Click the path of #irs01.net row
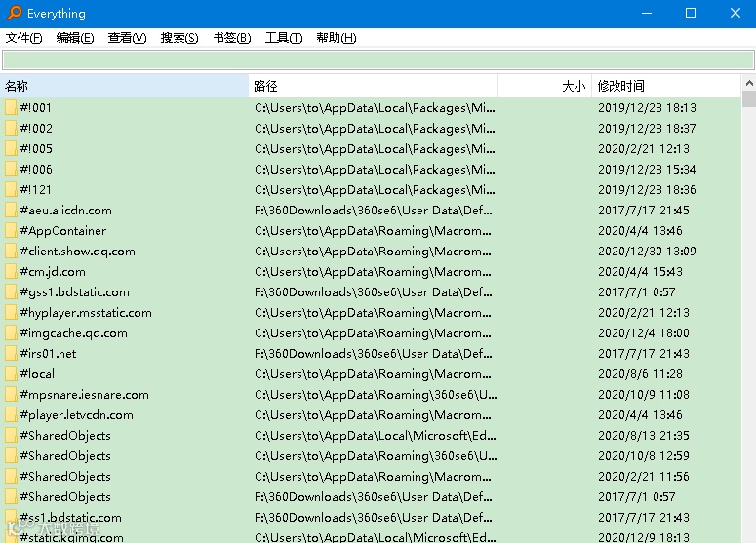 [x=374, y=353]
